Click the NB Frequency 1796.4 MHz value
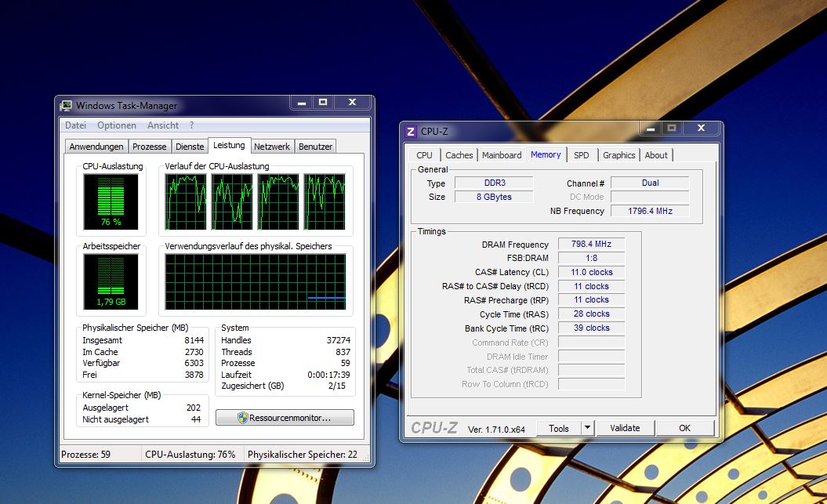This screenshot has height=504, width=827. (x=650, y=211)
